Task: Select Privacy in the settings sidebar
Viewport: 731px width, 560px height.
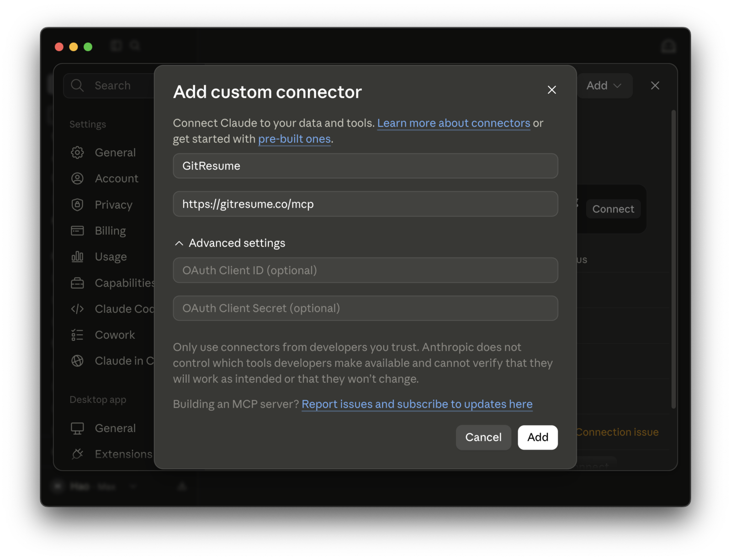Action: (x=113, y=205)
